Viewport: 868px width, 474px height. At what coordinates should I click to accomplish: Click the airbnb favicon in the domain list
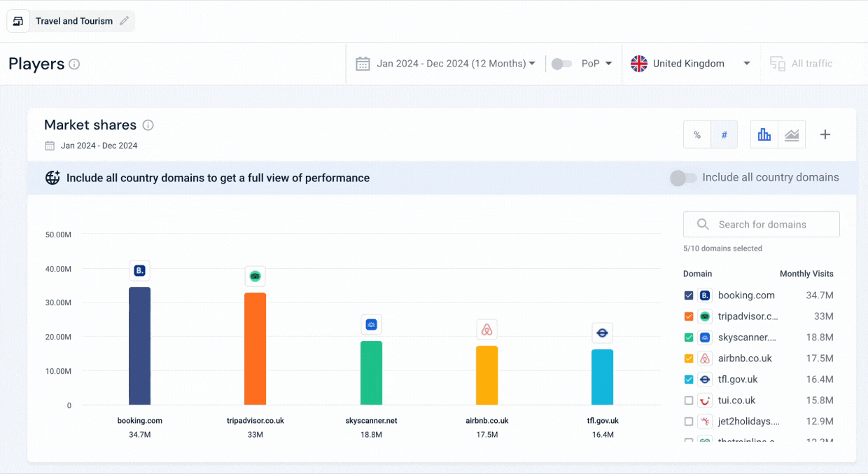705,358
